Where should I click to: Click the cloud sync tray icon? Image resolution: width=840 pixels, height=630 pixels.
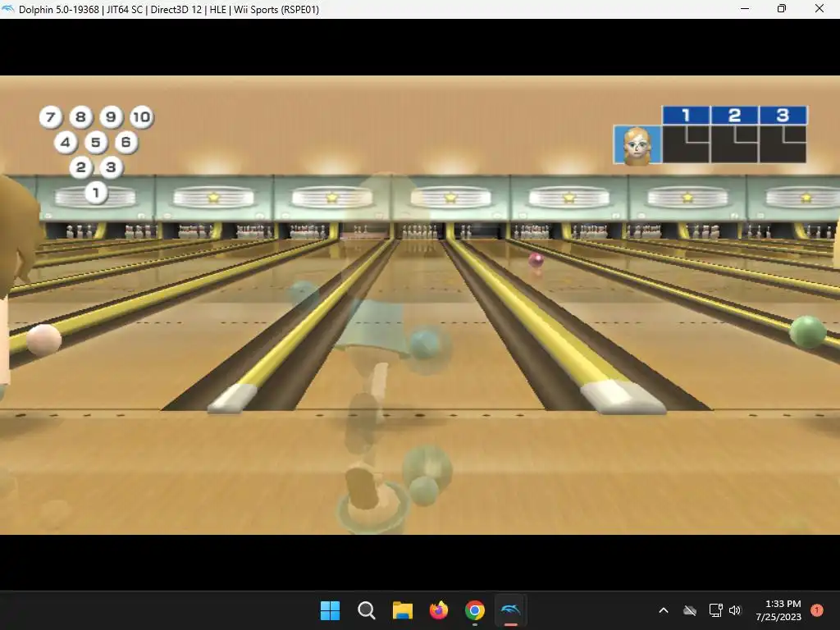[x=690, y=610]
